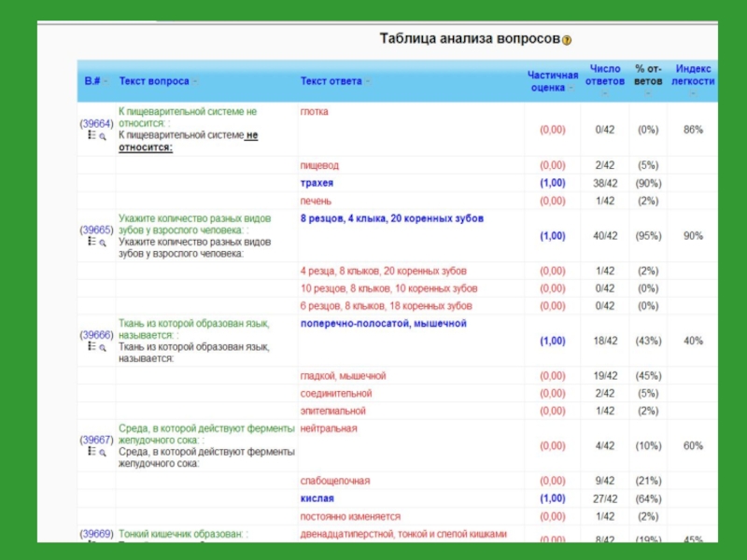Viewport: 747px width, 560px height.
Task: Click green title Ткань из которой образован язык
Action: 194,329
